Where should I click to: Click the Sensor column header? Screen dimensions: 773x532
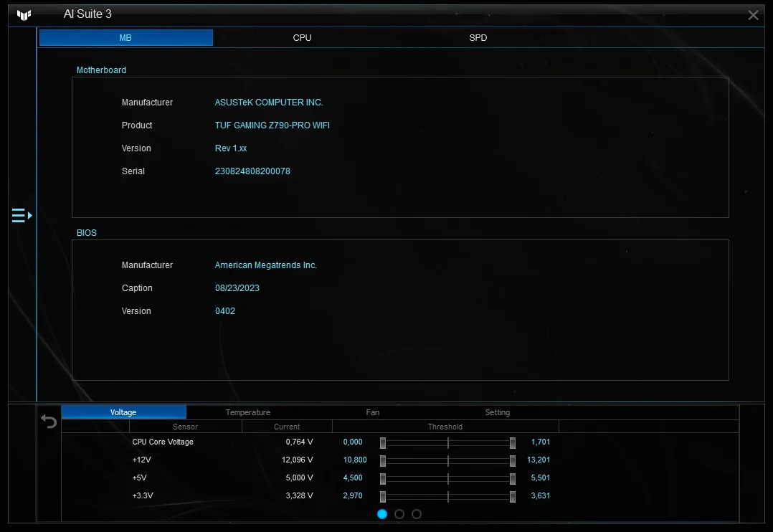[185, 427]
